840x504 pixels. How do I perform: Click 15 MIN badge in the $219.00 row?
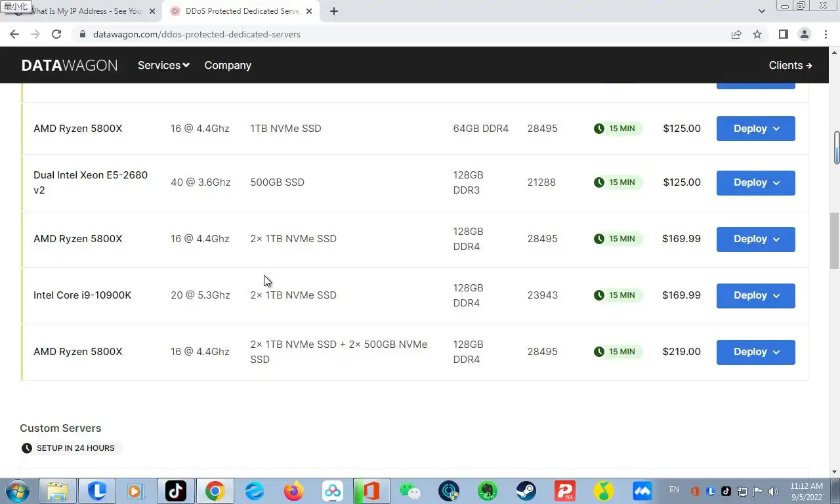click(617, 352)
